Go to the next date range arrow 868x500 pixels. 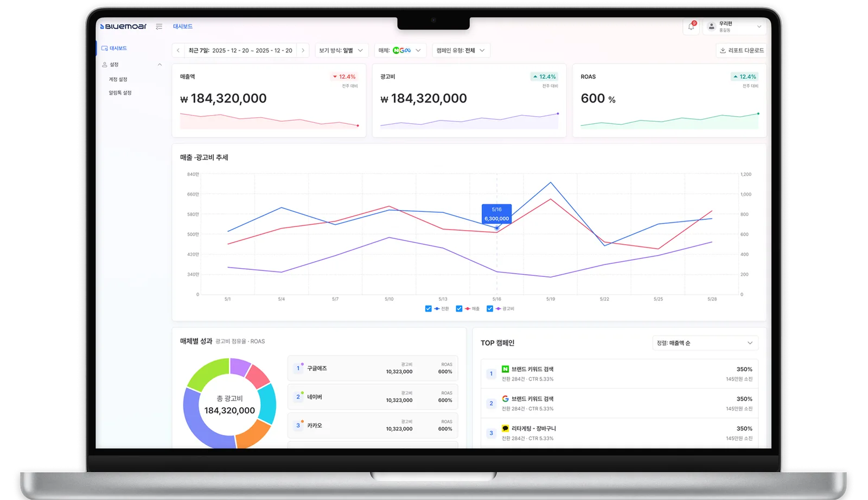(303, 50)
